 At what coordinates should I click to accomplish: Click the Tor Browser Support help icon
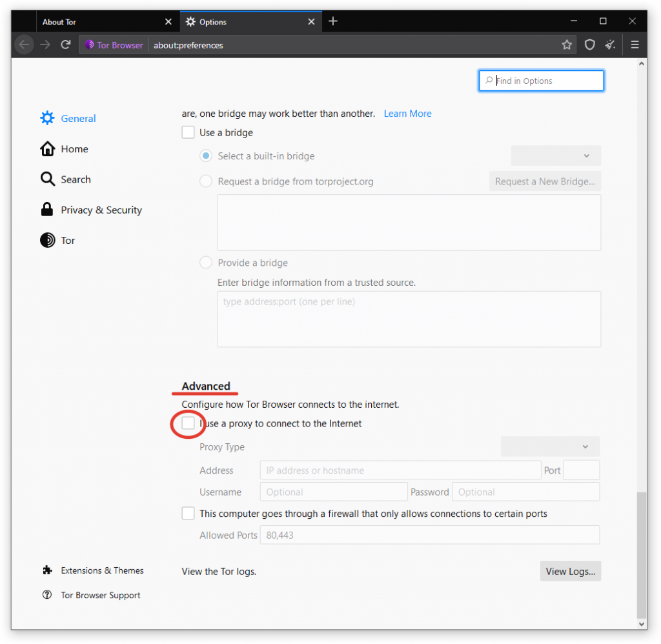46,595
